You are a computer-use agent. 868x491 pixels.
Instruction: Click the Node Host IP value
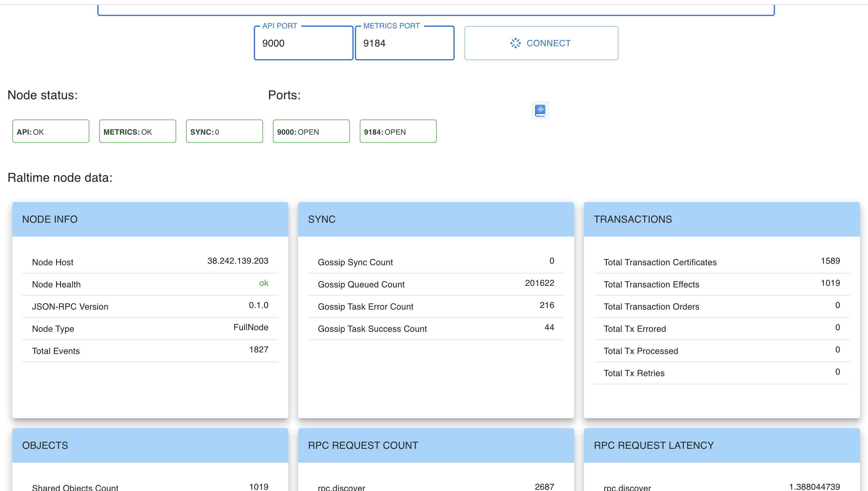[x=237, y=261]
